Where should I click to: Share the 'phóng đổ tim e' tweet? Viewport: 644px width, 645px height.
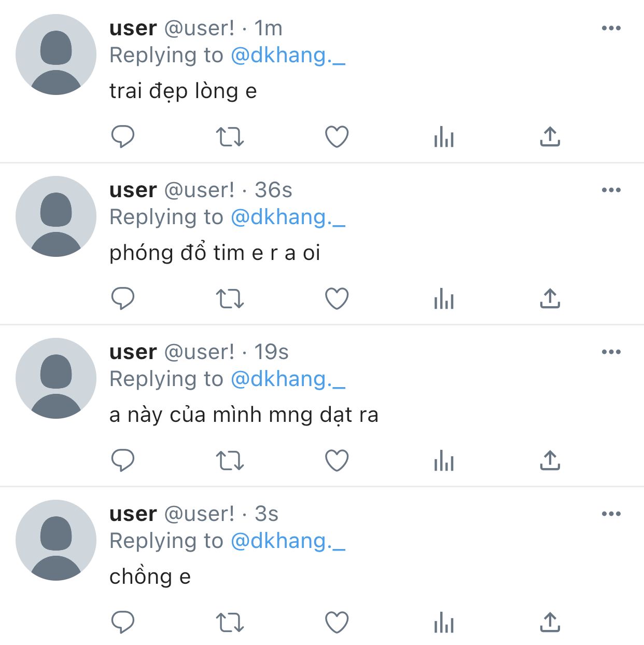[550, 299]
